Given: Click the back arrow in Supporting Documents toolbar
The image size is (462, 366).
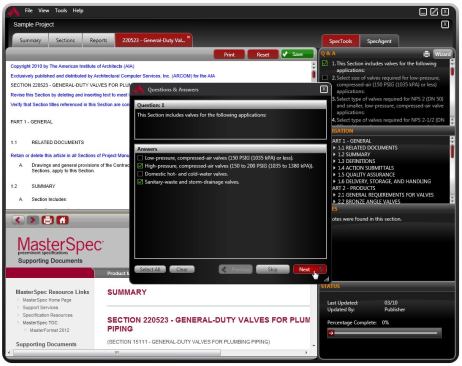Looking at the screenshot, I should coord(18,220).
